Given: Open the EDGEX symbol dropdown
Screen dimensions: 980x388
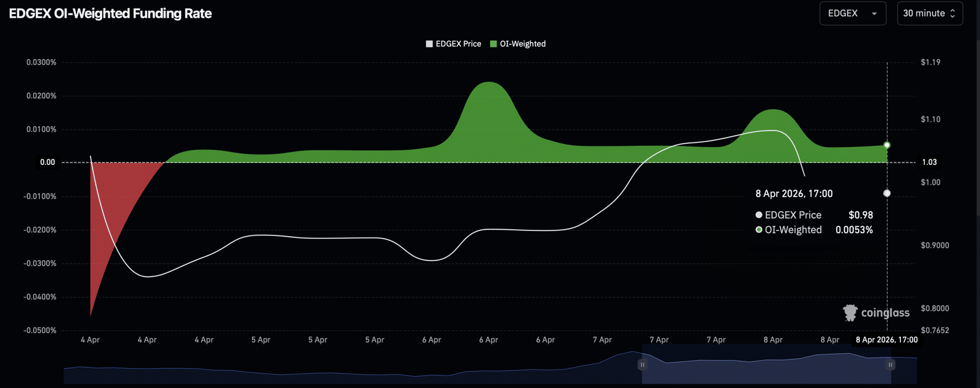Looking at the screenshot, I should 852,13.
